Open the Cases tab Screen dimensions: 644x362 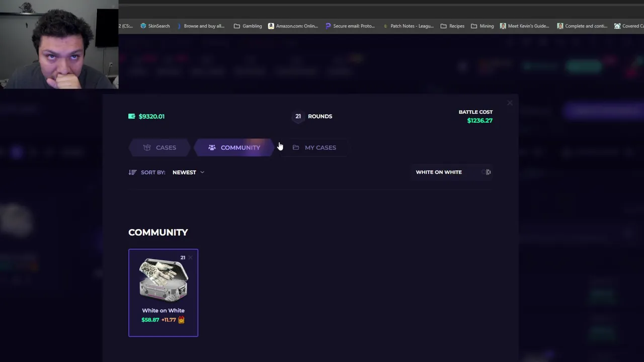coord(159,147)
